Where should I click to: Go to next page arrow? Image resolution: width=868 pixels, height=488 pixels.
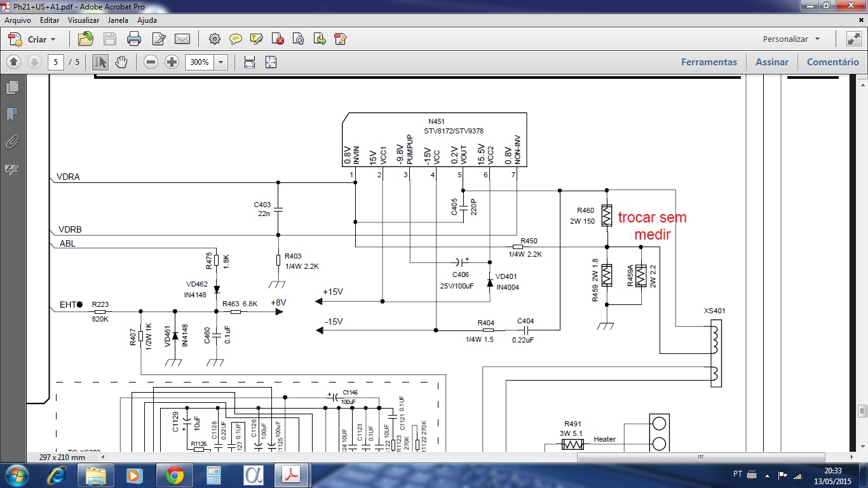pyautogui.click(x=35, y=62)
